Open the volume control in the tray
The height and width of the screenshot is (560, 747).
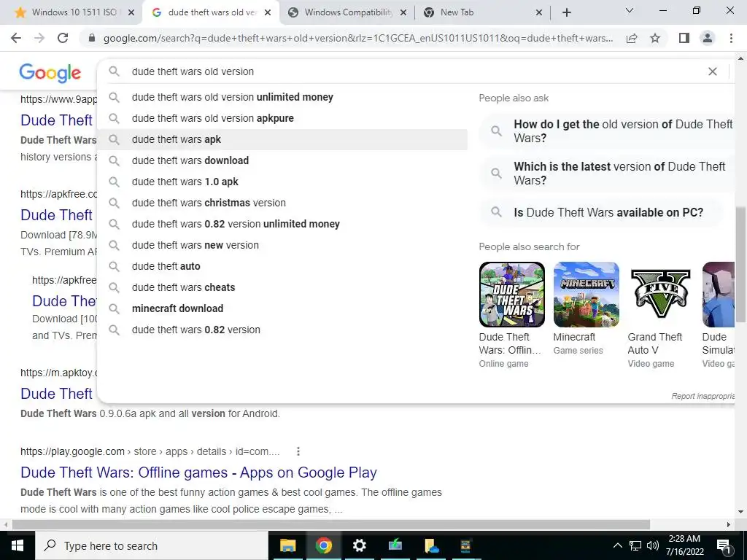653,545
